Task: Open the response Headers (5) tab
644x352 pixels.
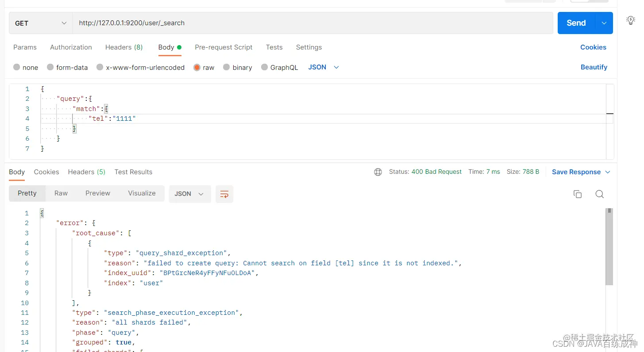Action: (87, 172)
